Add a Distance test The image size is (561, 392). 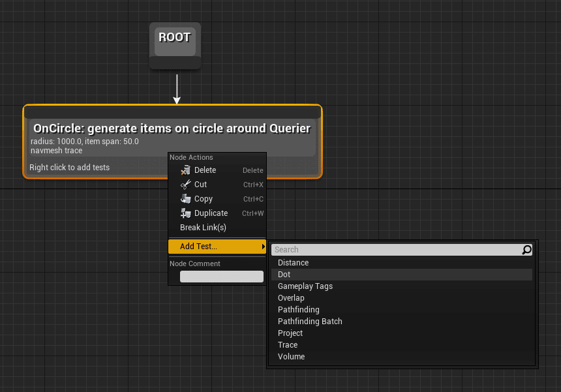[401, 263]
